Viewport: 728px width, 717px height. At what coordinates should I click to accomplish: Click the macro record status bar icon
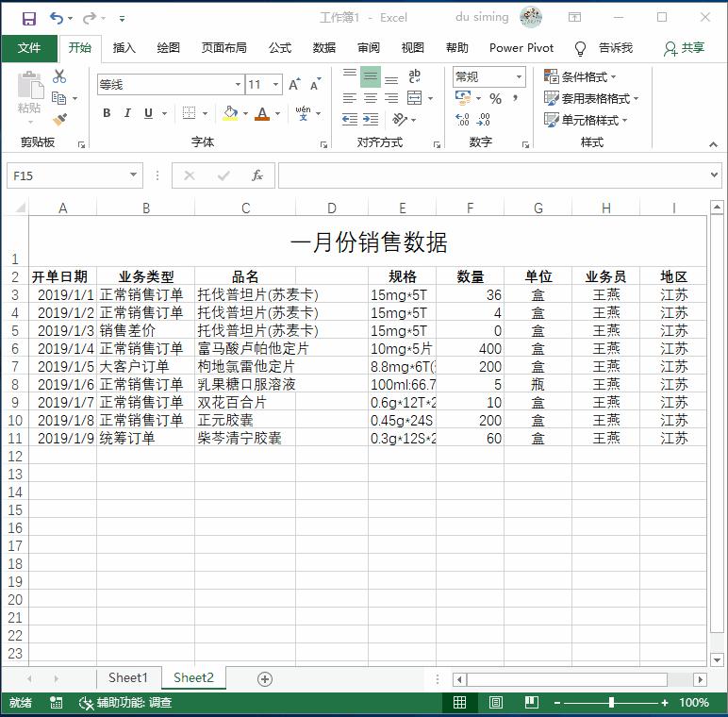click(x=57, y=703)
